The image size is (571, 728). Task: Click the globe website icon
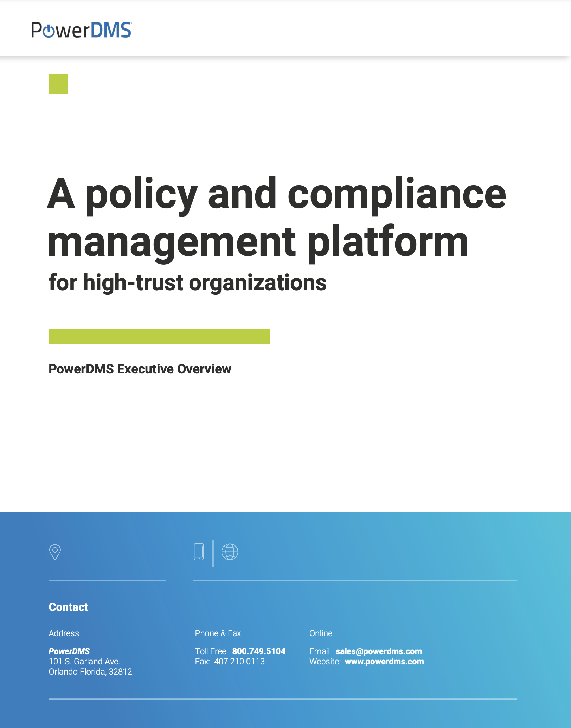click(x=230, y=552)
